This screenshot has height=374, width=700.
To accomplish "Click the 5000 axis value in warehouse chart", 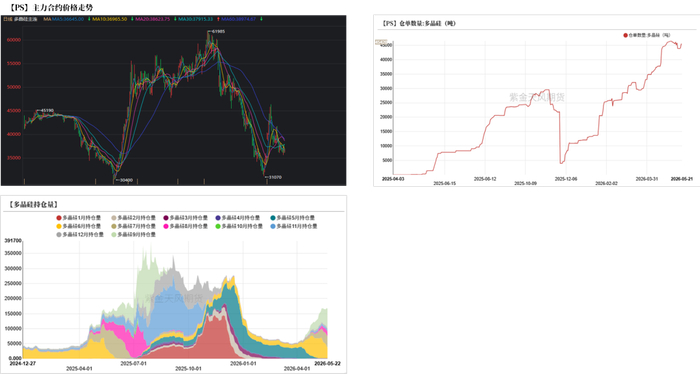I will click(x=387, y=160).
